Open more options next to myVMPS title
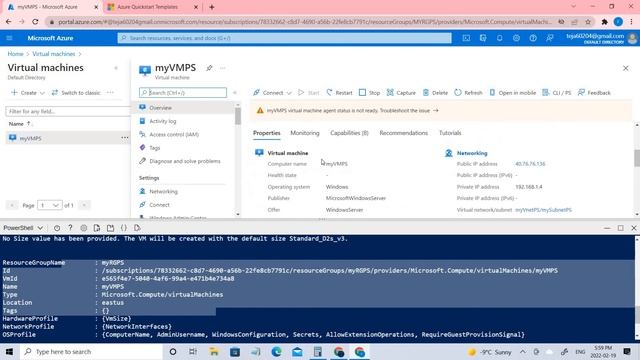This screenshot has width=640, height=360. point(223,68)
